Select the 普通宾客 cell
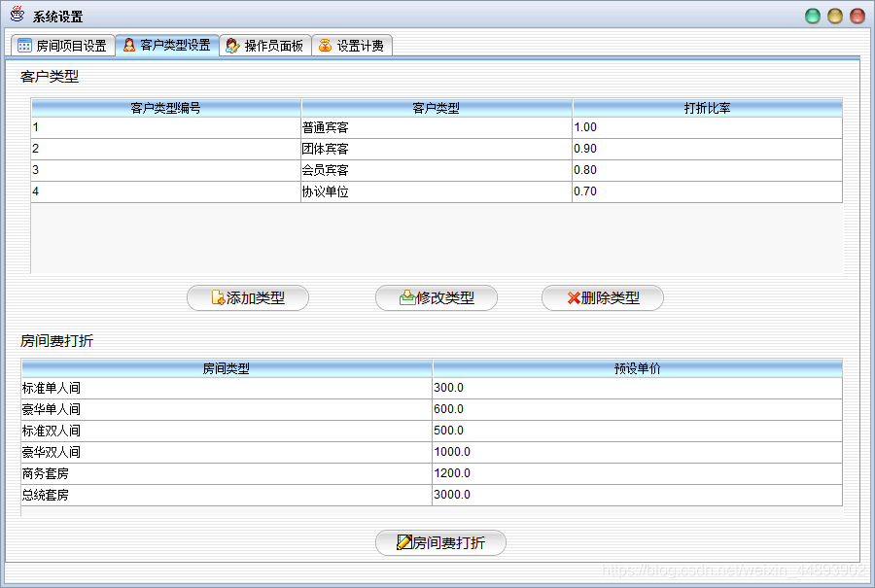Image resolution: width=875 pixels, height=588 pixels. pyautogui.click(x=437, y=127)
